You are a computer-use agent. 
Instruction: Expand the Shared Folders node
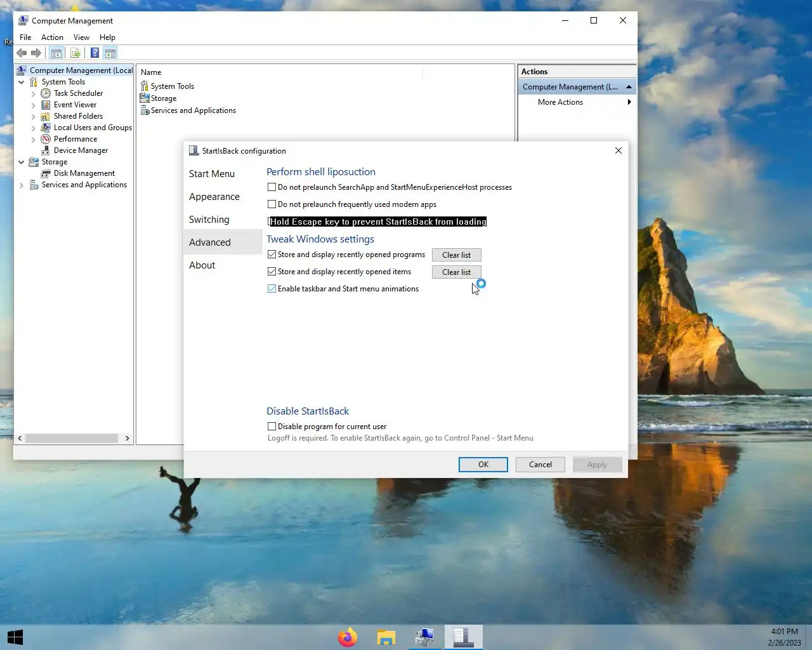click(34, 116)
